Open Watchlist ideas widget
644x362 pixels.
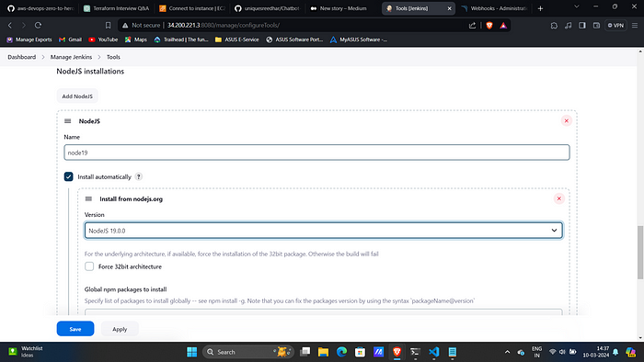[26, 352]
